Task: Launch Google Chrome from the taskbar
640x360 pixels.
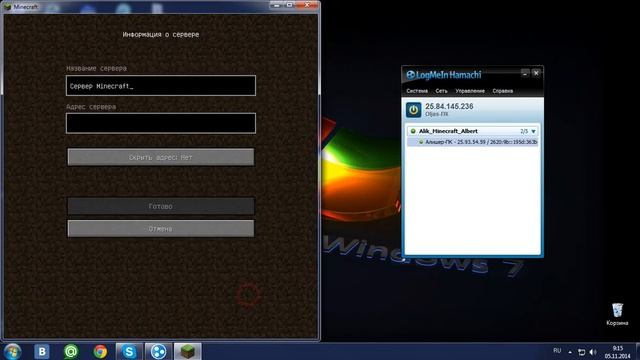Action: pos(100,351)
